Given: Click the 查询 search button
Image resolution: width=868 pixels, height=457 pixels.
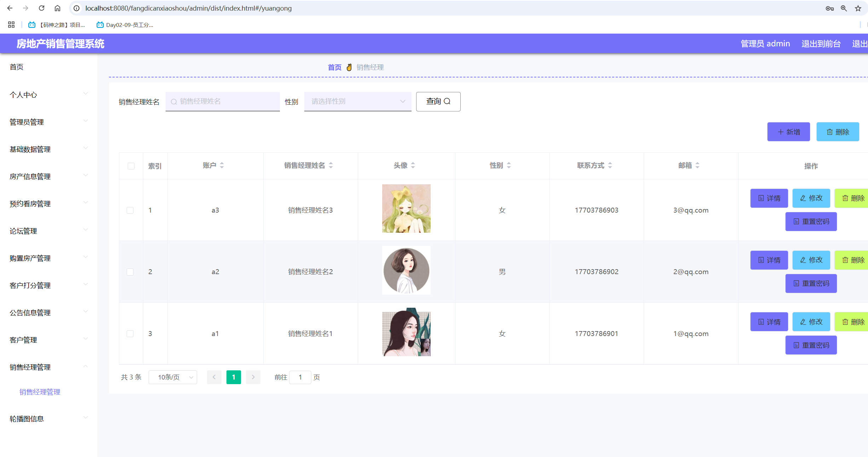Looking at the screenshot, I should click(x=438, y=101).
